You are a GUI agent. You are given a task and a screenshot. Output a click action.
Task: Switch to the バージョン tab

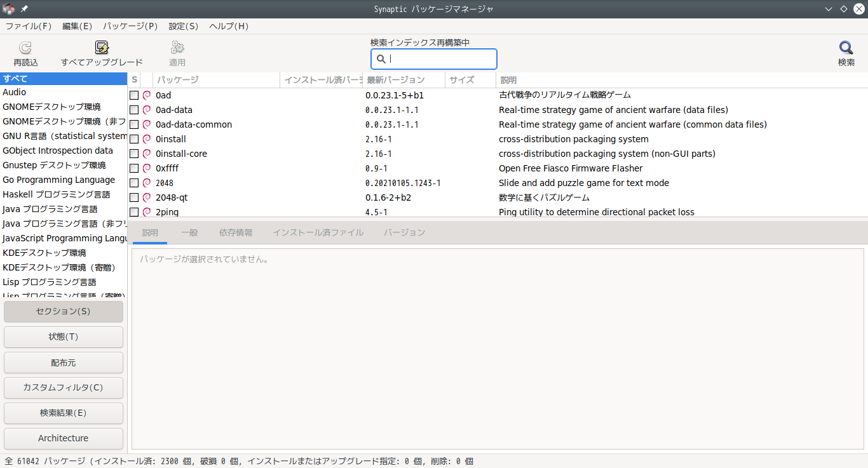[x=404, y=232]
